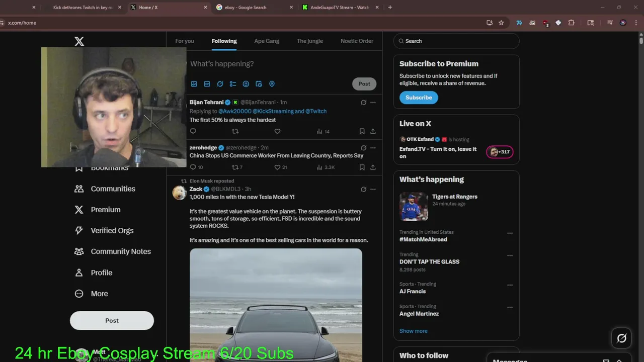Bookmark the zerohedge post
The image size is (644, 362).
click(362, 167)
